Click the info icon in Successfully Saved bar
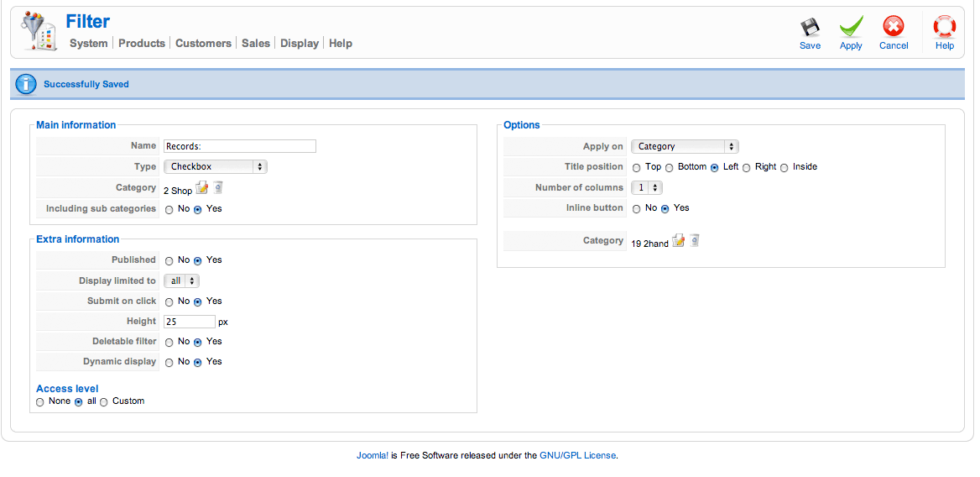Viewport: 980px width, 477px height. 26,84
